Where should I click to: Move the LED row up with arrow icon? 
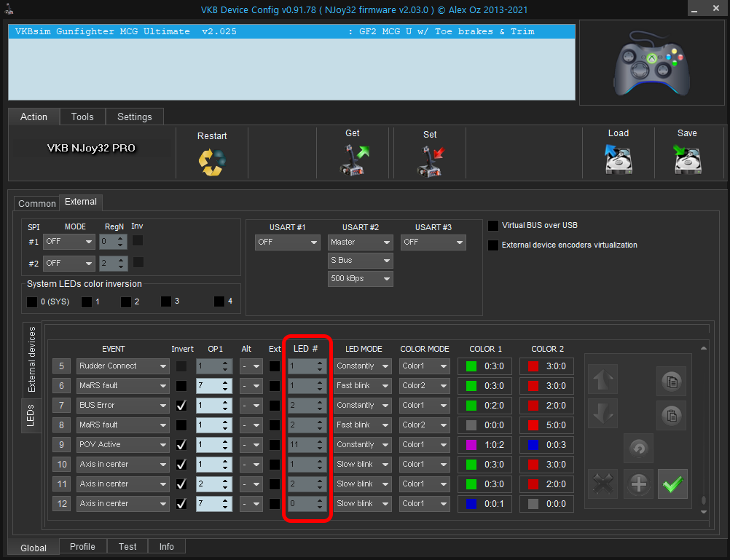[x=603, y=379]
